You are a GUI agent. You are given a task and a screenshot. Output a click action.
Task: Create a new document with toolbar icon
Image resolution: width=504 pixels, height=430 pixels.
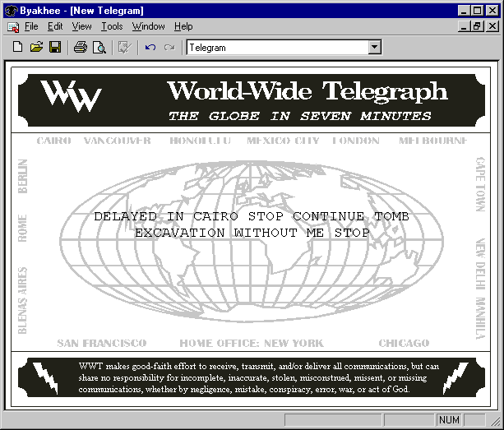(x=18, y=47)
